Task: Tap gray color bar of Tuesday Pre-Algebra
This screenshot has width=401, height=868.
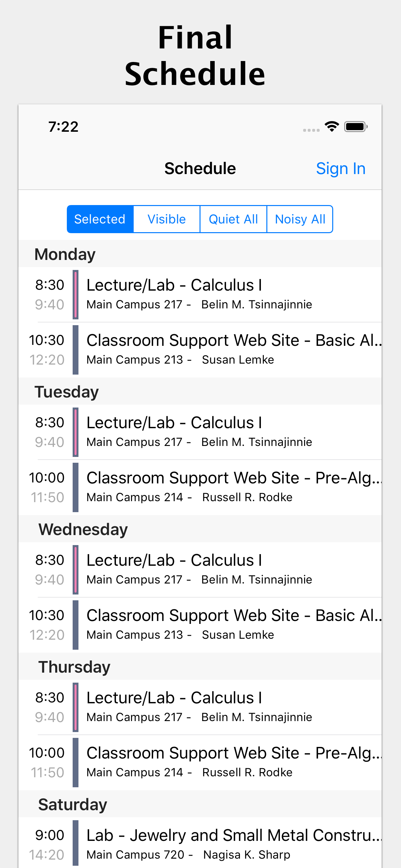Action: (x=76, y=487)
